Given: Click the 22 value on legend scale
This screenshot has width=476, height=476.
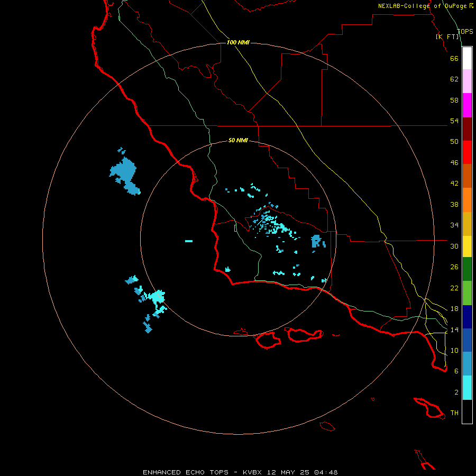Looking at the screenshot, I should [x=454, y=288].
